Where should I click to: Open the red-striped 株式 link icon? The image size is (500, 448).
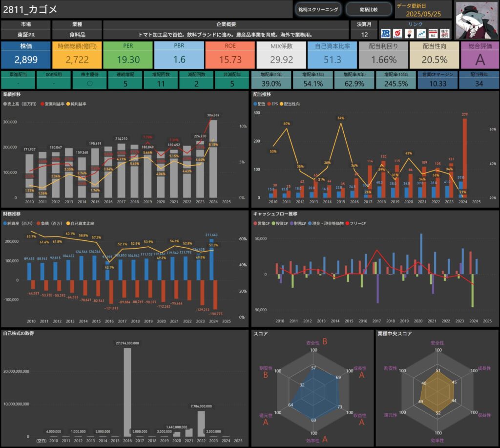click(433, 34)
